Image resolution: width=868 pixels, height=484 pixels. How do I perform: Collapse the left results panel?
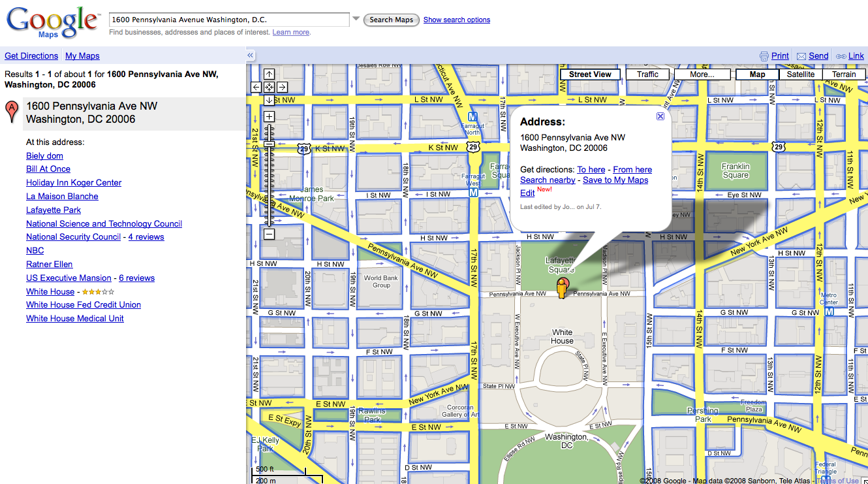[x=250, y=56]
